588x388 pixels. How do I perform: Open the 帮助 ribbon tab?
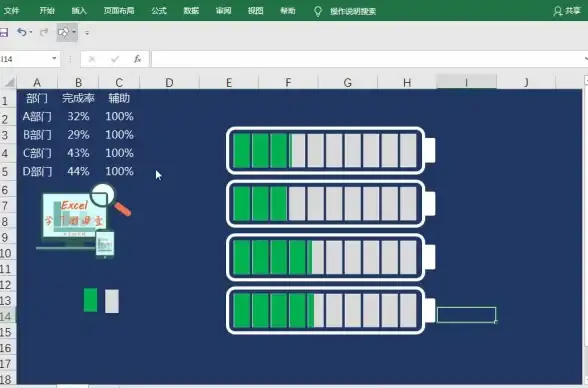tap(288, 11)
